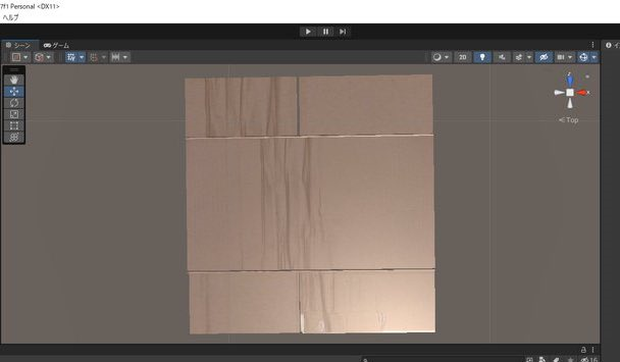Open scene camera dropdown arrow

(x=570, y=57)
